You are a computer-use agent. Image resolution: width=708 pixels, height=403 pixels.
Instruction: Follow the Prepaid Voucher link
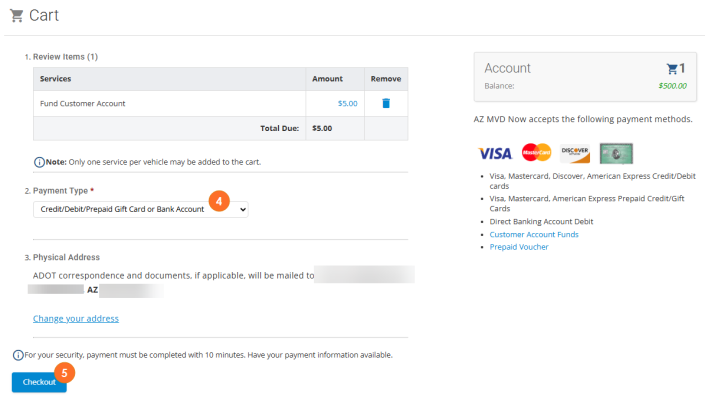coord(519,247)
